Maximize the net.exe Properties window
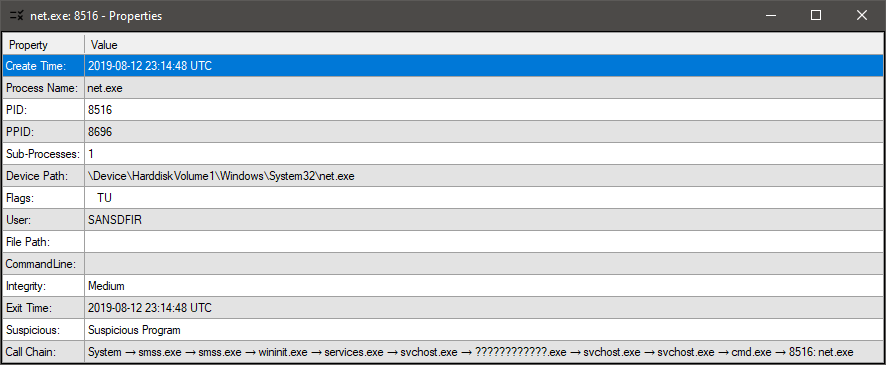 (815, 16)
